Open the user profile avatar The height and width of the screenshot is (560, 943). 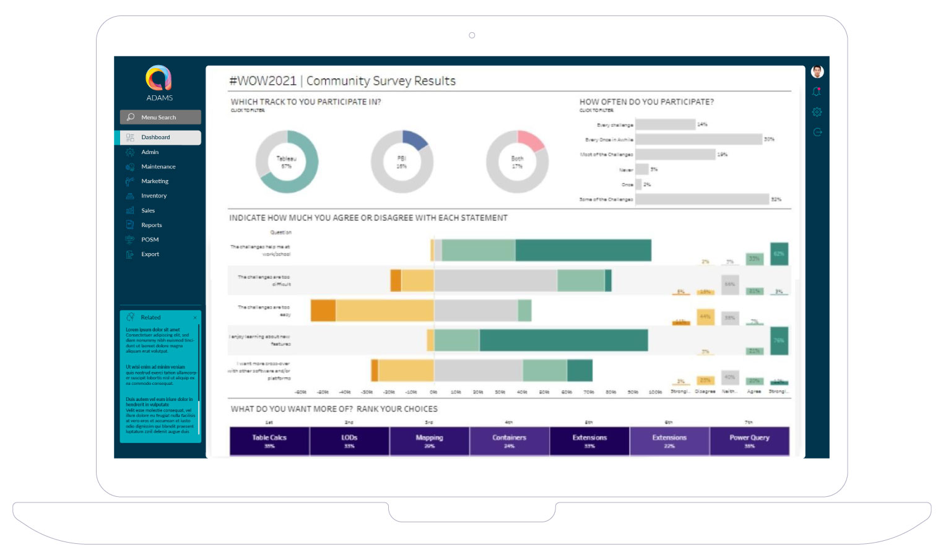(817, 72)
